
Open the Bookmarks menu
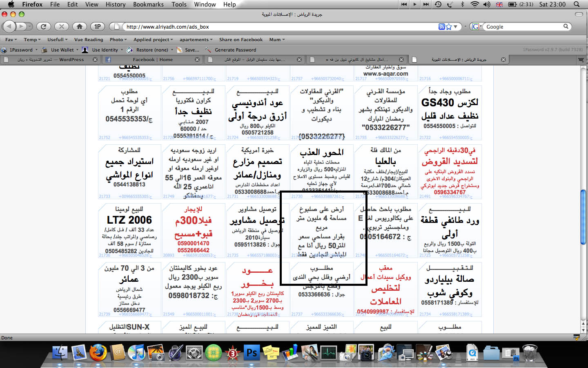click(x=148, y=4)
